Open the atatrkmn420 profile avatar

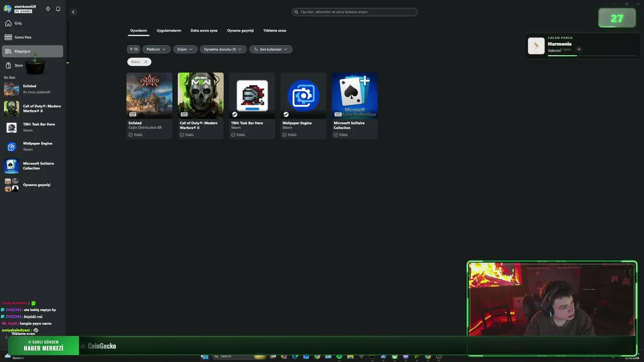[8, 9]
